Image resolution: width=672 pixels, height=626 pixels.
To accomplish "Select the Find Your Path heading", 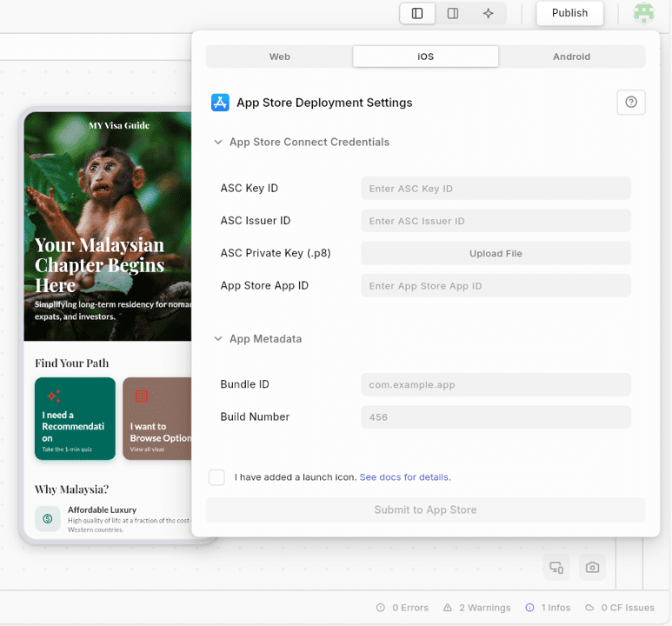I will 71,363.
